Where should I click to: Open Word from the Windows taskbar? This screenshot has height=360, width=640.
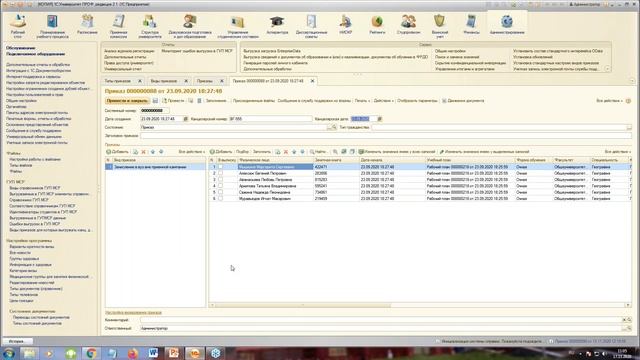click(153, 353)
